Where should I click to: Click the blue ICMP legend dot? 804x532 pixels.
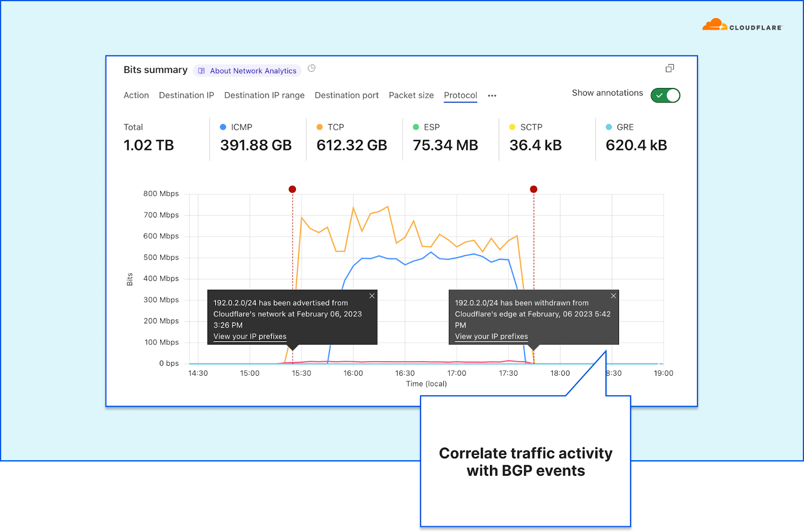pyautogui.click(x=223, y=127)
